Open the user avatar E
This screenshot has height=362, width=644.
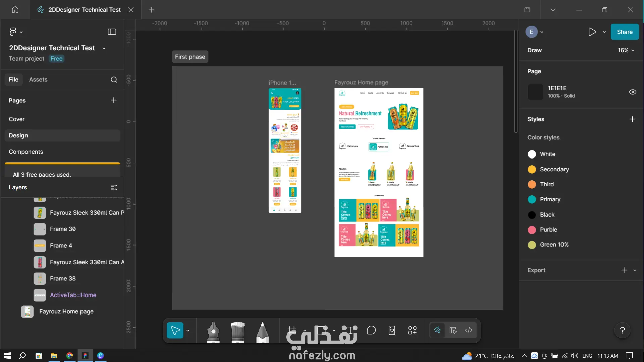531,32
